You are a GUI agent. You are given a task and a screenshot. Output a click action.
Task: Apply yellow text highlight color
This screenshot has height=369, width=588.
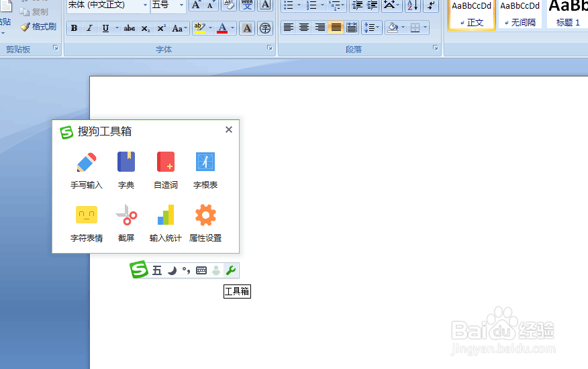(x=200, y=28)
